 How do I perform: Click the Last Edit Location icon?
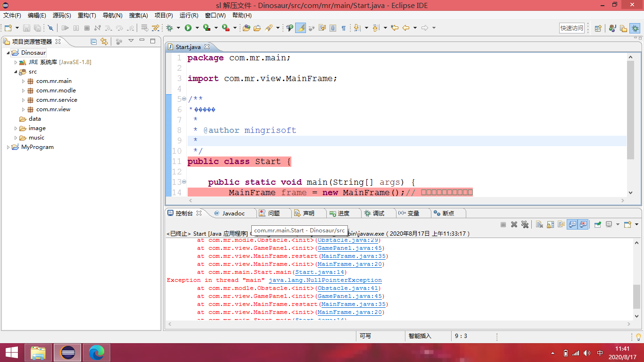pyautogui.click(x=395, y=28)
